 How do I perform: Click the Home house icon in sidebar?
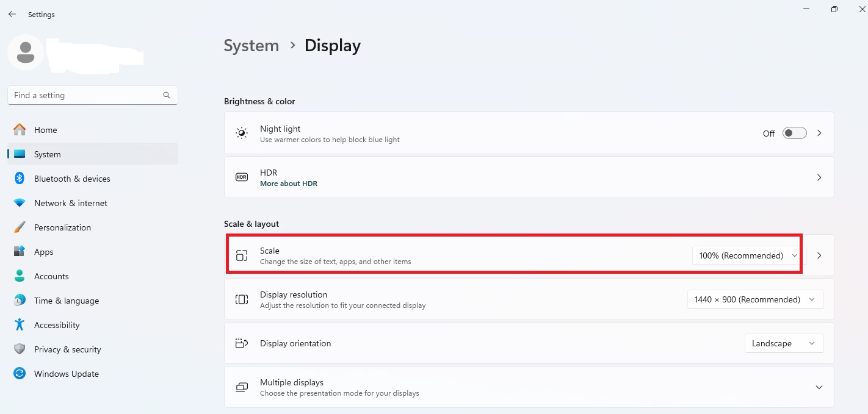pyautogui.click(x=20, y=130)
